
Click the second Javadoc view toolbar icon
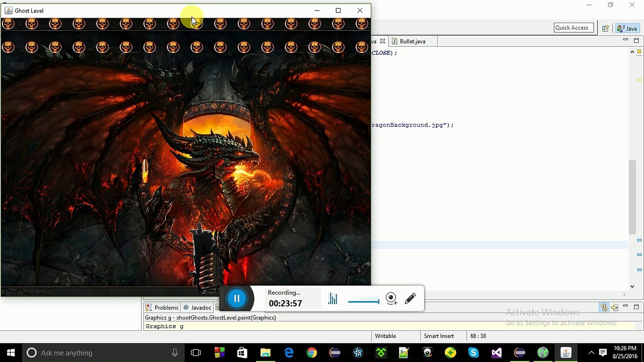pyautogui.click(x=614, y=307)
